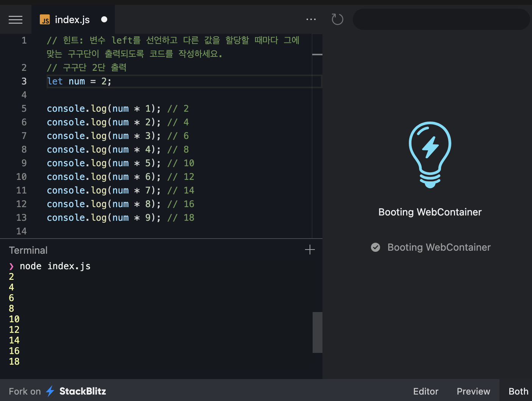
Task: Open Fork on StackBlitz link
Action: (x=58, y=391)
